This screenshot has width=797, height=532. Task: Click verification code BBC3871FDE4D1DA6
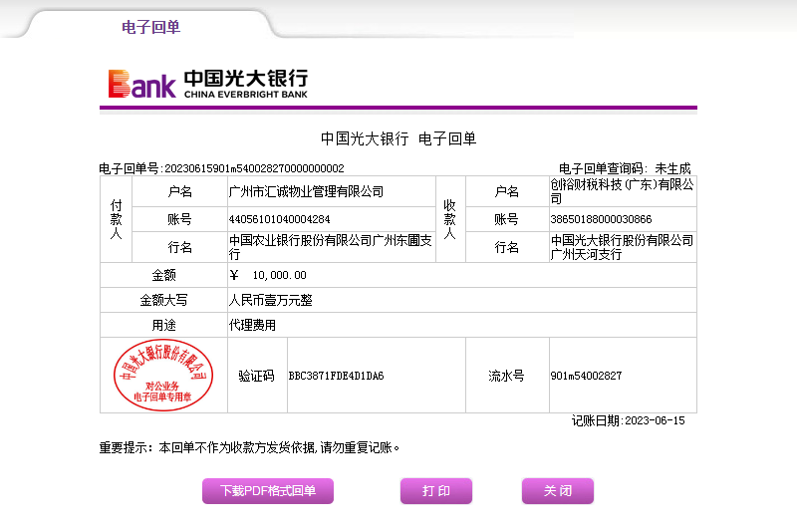pos(336,376)
